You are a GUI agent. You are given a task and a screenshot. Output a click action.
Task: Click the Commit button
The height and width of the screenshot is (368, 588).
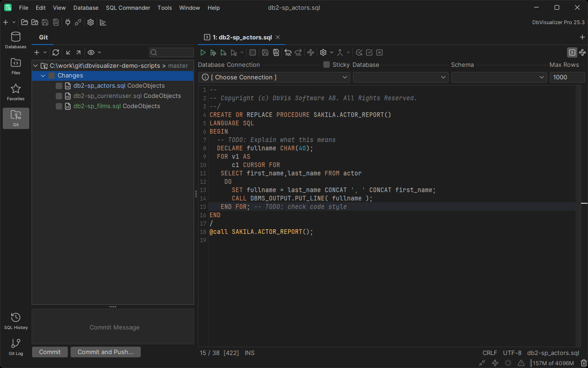click(49, 352)
